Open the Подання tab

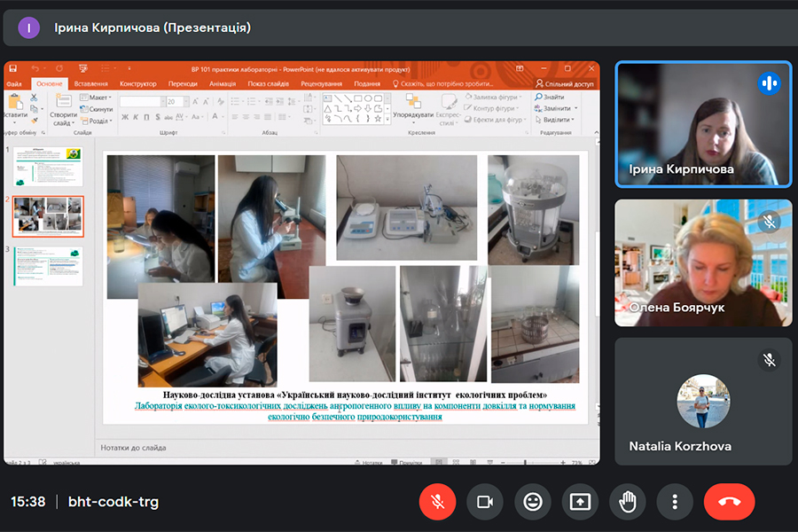(x=367, y=84)
